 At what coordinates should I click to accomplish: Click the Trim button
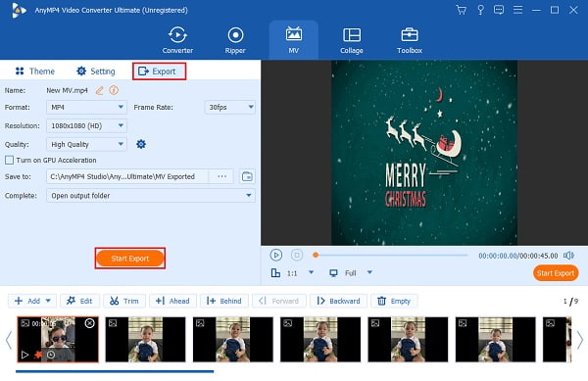coord(124,301)
